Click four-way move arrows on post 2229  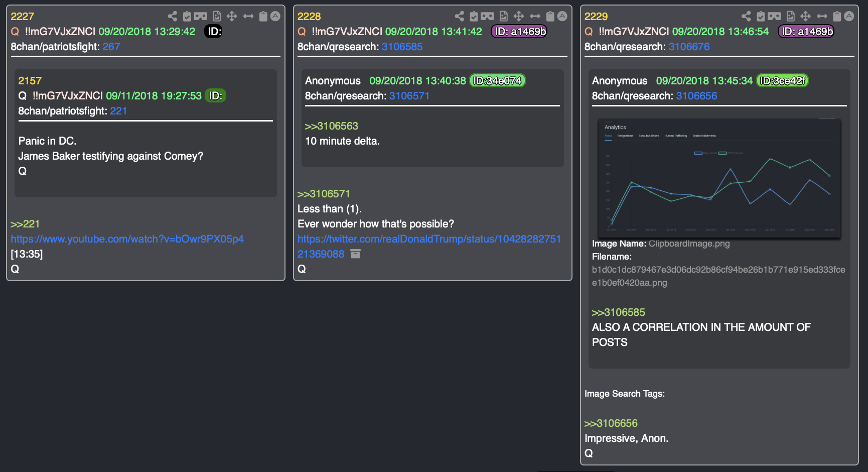pos(805,16)
